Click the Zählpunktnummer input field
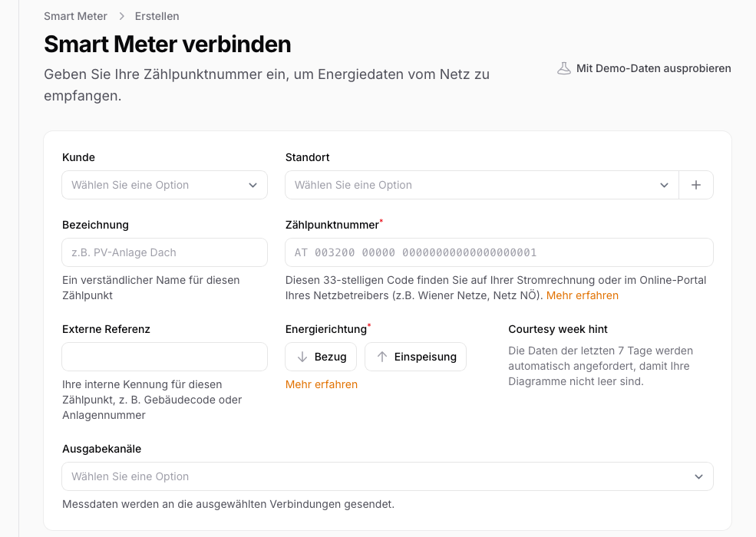 (x=499, y=252)
